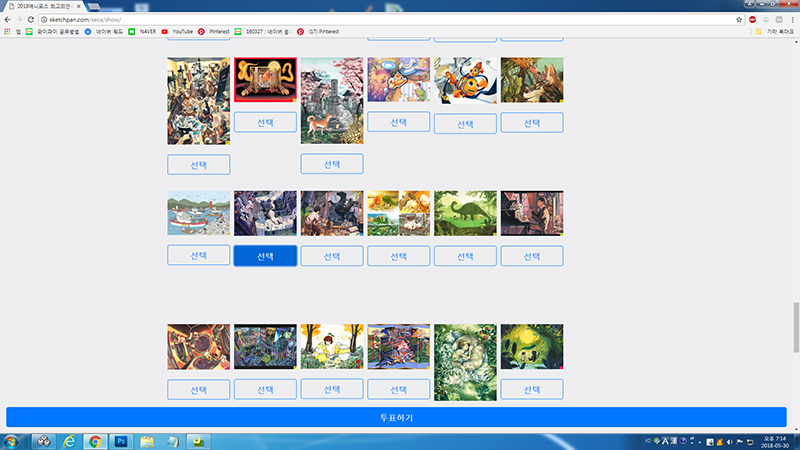The height and width of the screenshot is (450, 800).
Task: Click 선택 under the clownfish artwork
Action: click(465, 124)
